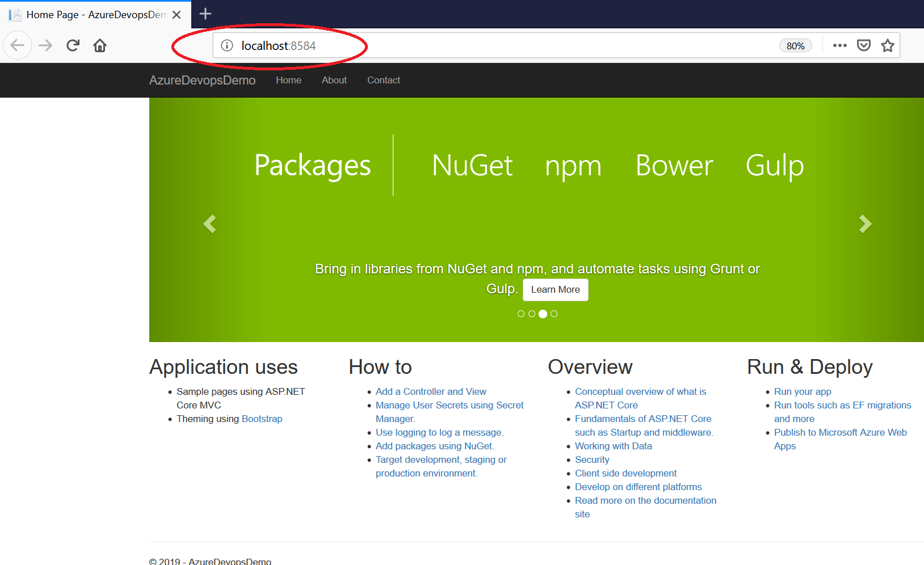Image resolution: width=924 pixels, height=565 pixels.
Task: Click the browser Back arrow button
Action: coord(18,45)
